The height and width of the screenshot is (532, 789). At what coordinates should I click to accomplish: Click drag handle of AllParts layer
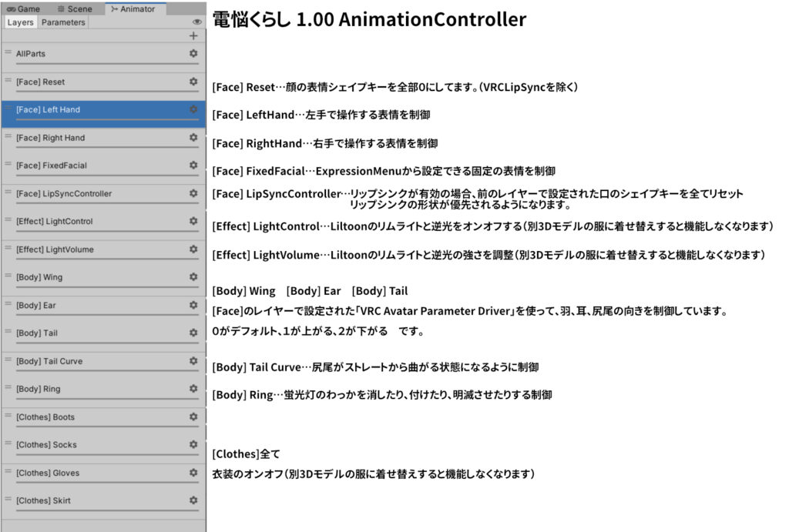(x=8, y=52)
